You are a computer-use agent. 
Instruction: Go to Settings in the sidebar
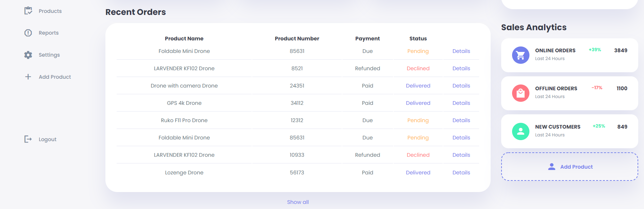(x=49, y=55)
